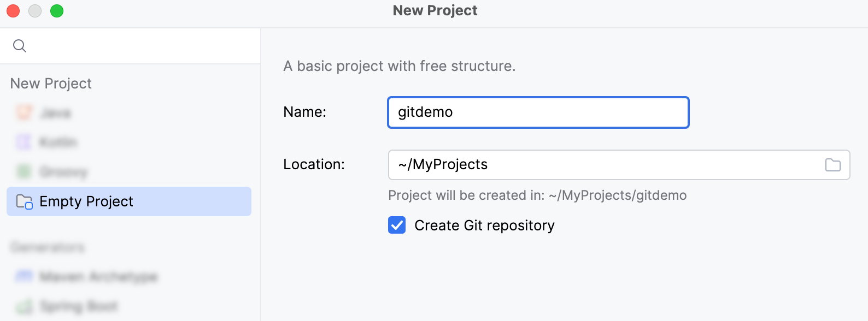Click the green maximize window button
Image resolution: width=868 pixels, height=321 pixels.
tap(57, 10)
